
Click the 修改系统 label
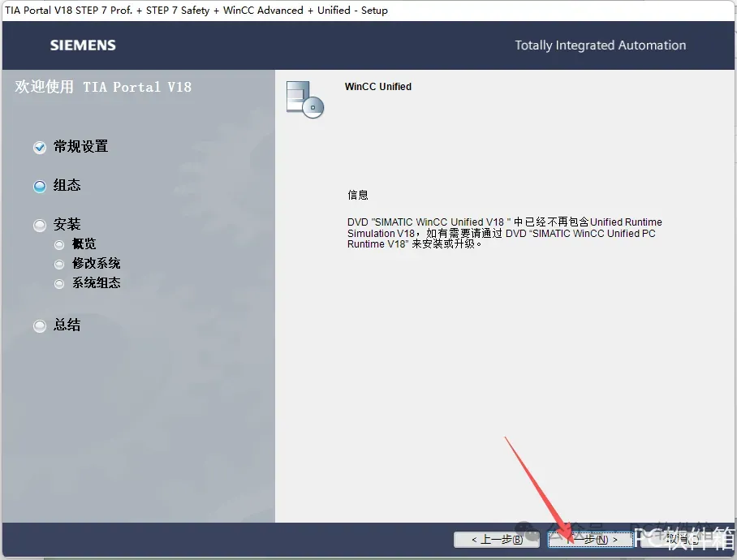coord(97,263)
